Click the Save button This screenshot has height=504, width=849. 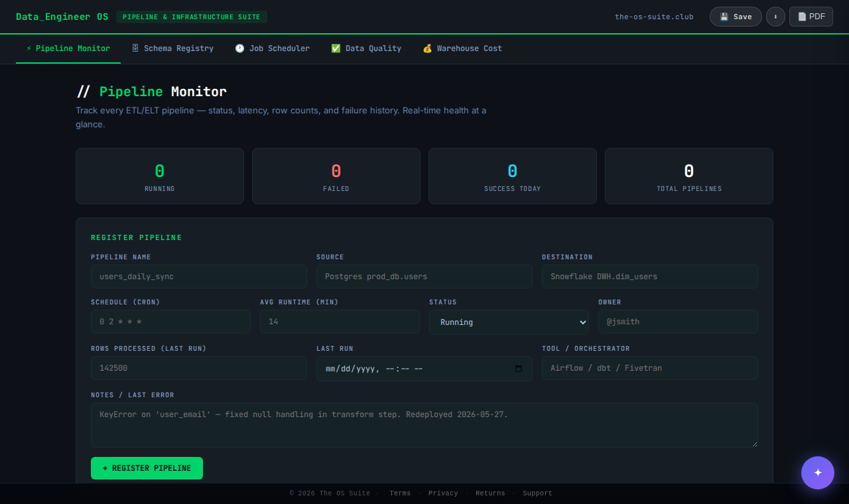(x=736, y=17)
